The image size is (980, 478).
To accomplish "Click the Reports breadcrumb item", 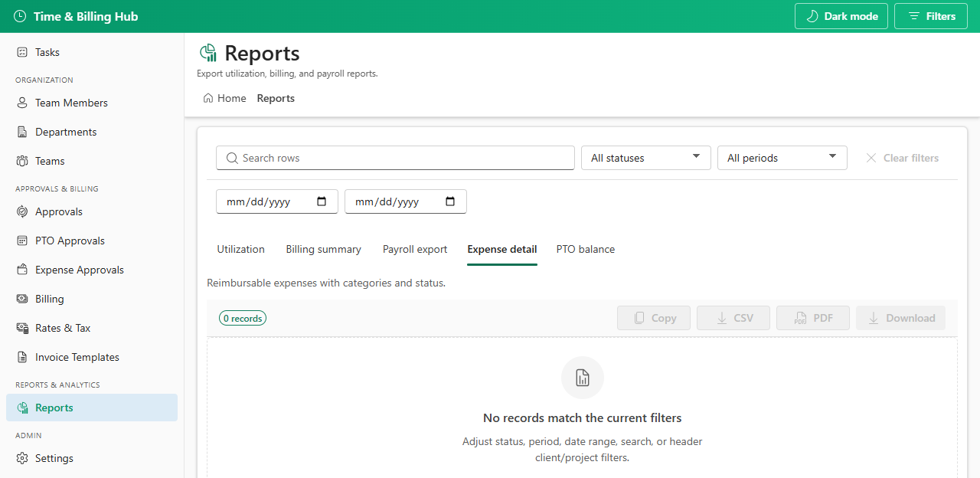I will [276, 98].
